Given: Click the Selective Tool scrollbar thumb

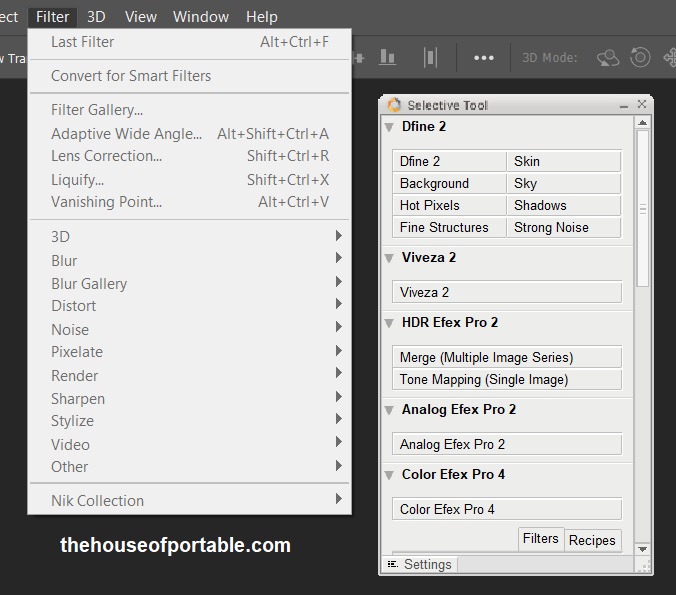Looking at the screenshot, I should tap(643, 208).
